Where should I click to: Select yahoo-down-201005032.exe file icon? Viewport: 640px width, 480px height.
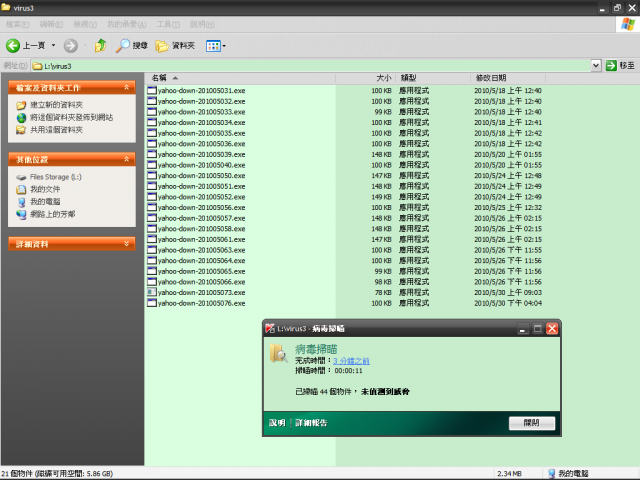coord(152,101)
